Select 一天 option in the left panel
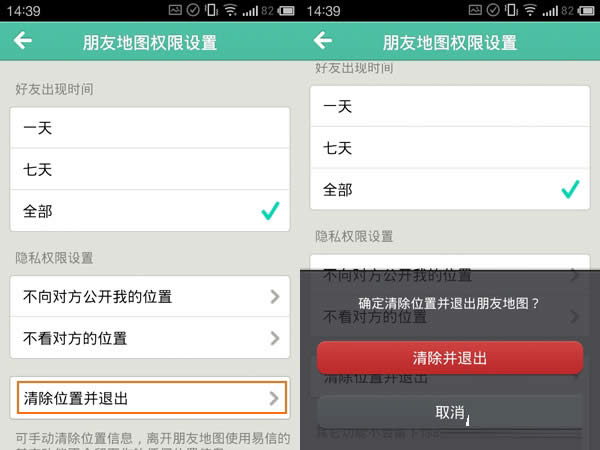Image resolution: width=600 pixels, height=450 pixels. coord(150,128)
